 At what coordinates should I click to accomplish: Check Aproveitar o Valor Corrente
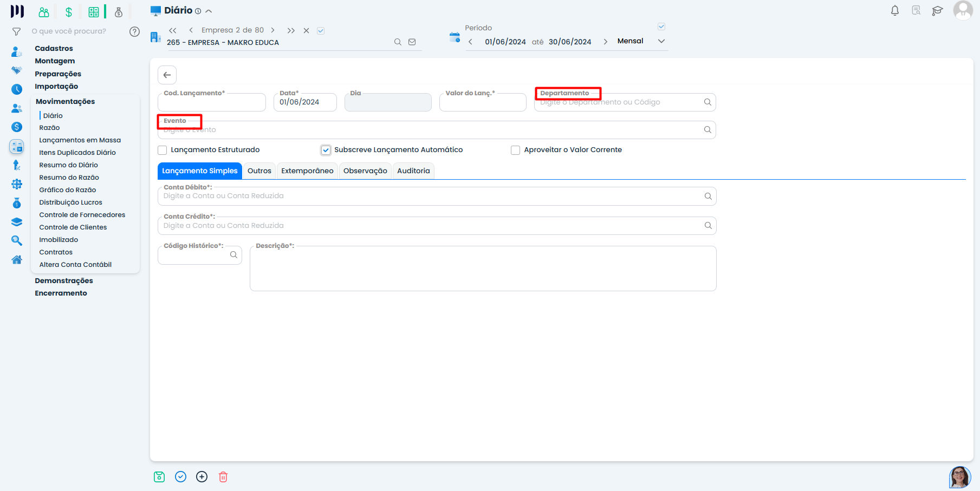pyautogui.click(x=515, y=150)
